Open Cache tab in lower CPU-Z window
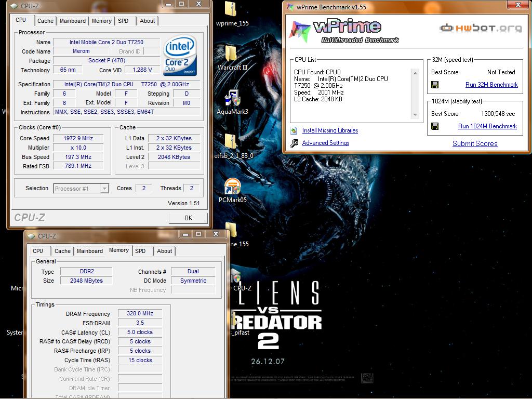The width and height of the screenshot is (532, 399). pos(62,251)
